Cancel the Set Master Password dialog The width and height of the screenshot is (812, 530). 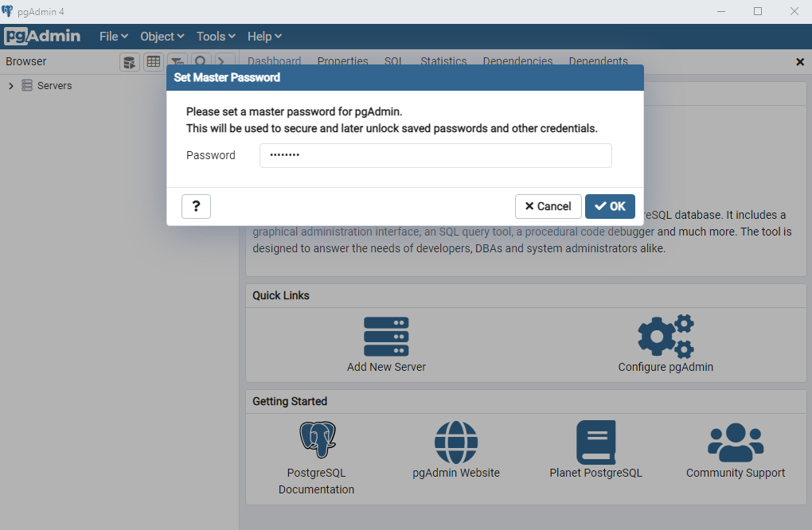pos(548,206)
